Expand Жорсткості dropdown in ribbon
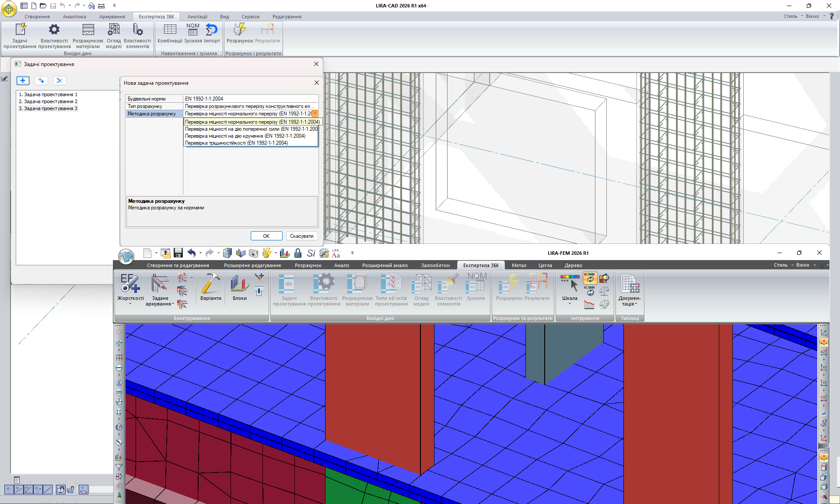840x504 pixels. 130,304
